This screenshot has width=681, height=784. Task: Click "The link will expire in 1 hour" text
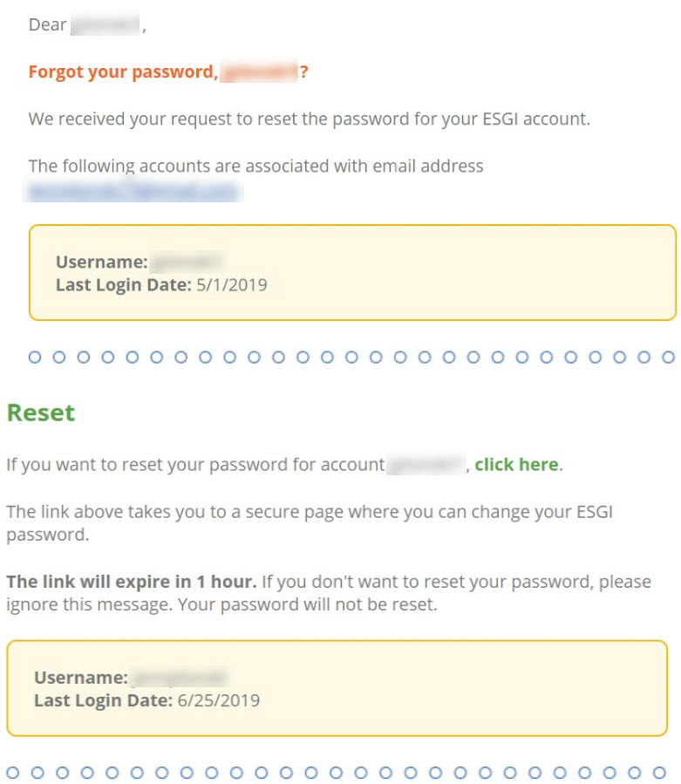132,582
